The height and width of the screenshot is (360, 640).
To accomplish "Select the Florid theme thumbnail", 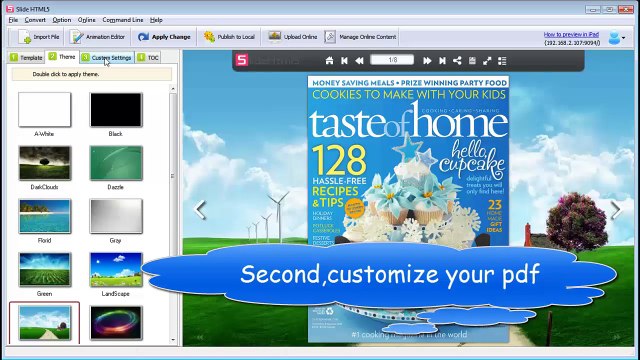I will pyautogui.click(x=44, y=216).
